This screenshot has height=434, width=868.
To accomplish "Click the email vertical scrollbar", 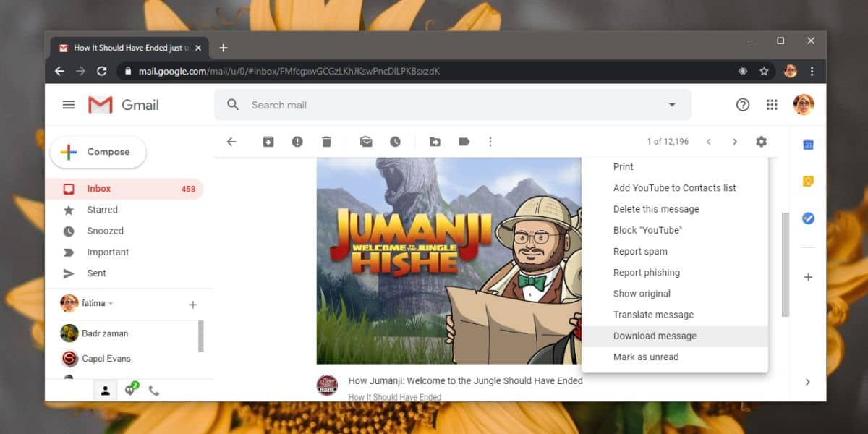I will [785, 265].
